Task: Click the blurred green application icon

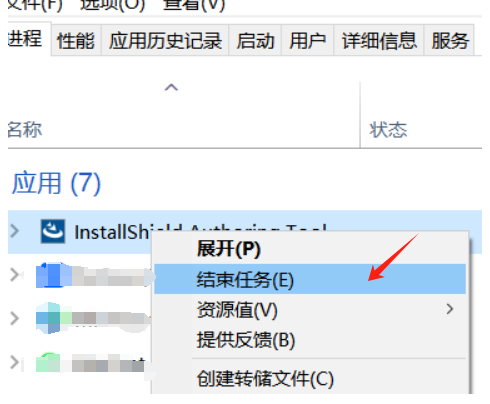Action: [x=48, y=363]
